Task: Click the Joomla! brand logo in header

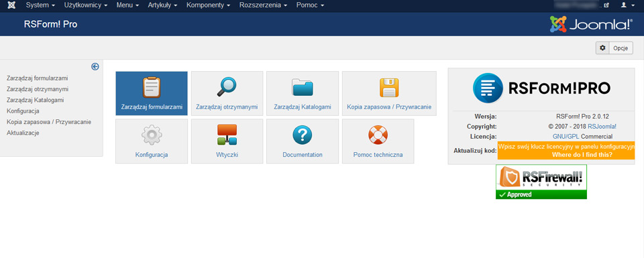Action: tap(591, 24)
